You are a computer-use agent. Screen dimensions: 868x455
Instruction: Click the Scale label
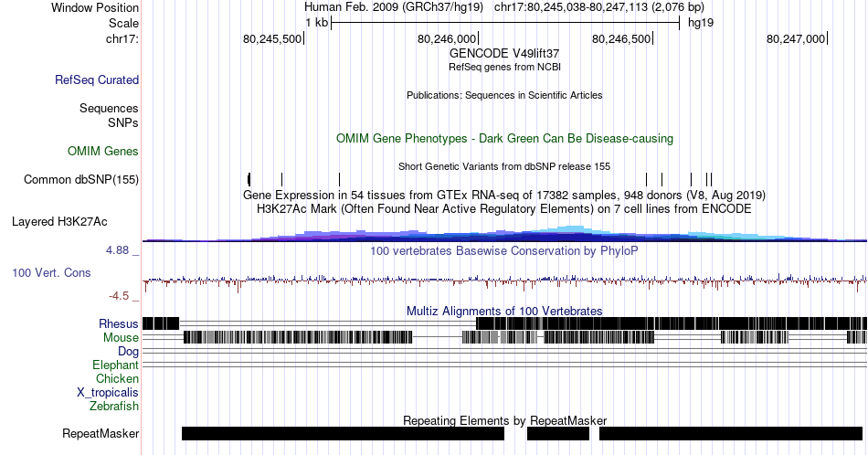[123, 23]
